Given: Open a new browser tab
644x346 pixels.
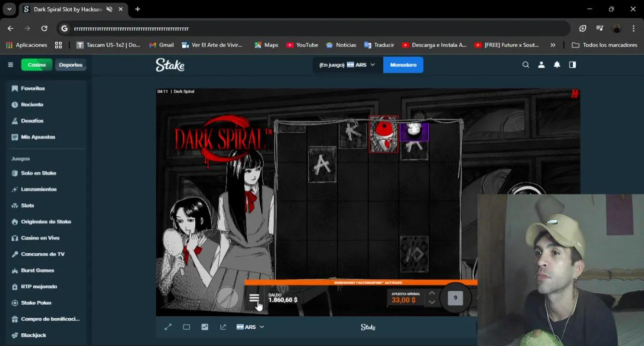Looking at the screenshot, I should (138, 9).
